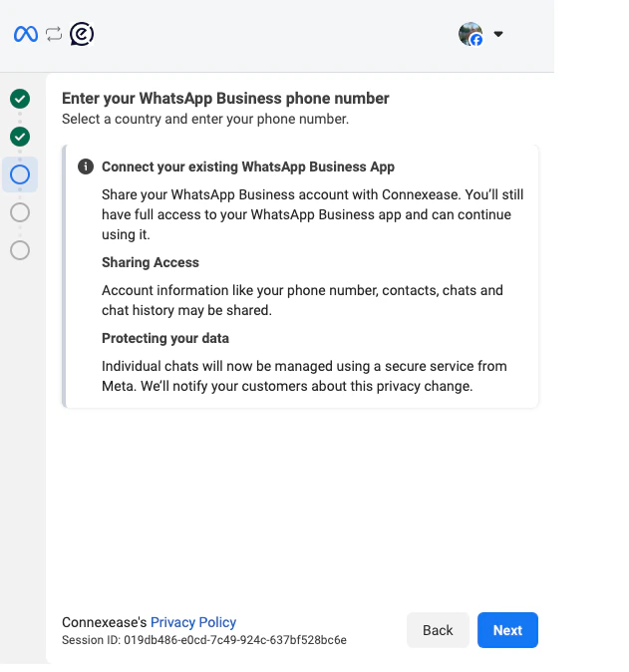Select the fourth step circle
The image size is (629, 672).
pyautogui.click(x=20, y=212)
